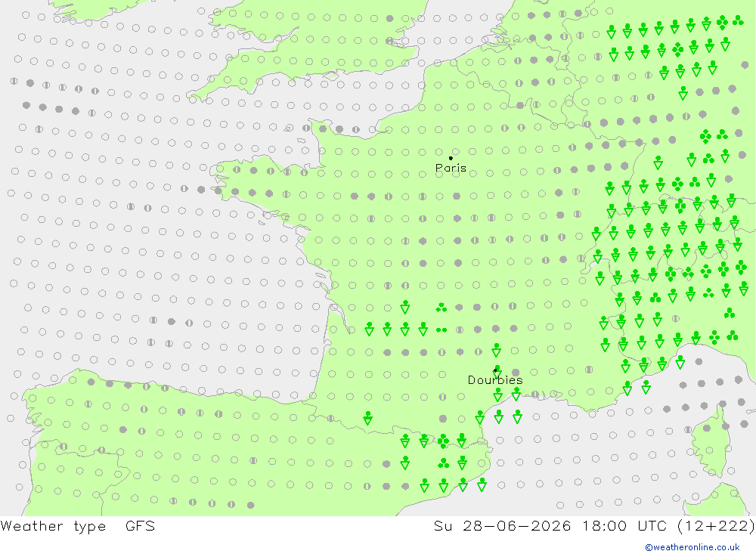The width and height of the screenshot is (756, 554).
Task: Click the Paris city label
Action: click(x=451, y=169)
